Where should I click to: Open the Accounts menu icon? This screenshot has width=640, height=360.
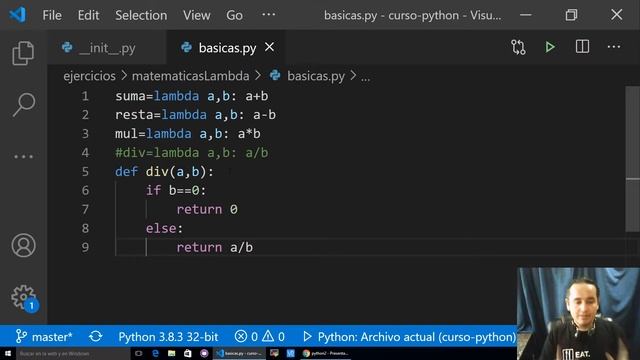point(23,245)
